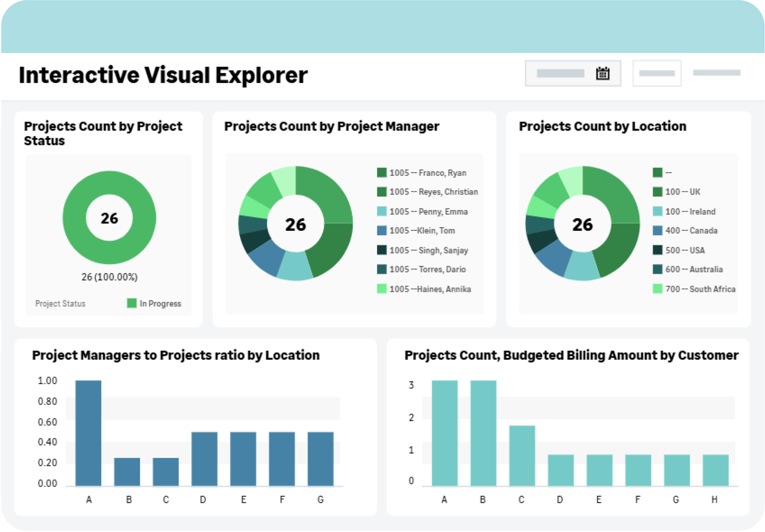Select the Singh, Sanjay legend swatch

[382, 250]
